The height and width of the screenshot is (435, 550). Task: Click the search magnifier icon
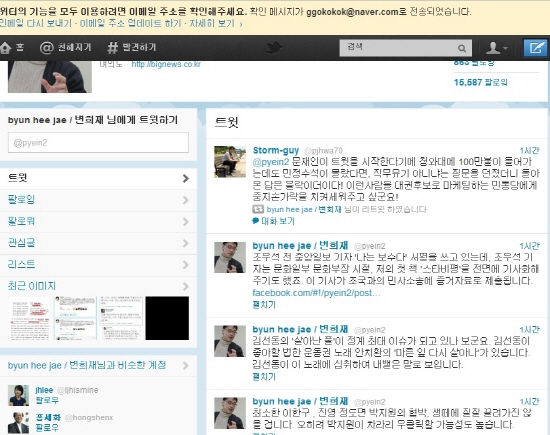click(462, 48)
